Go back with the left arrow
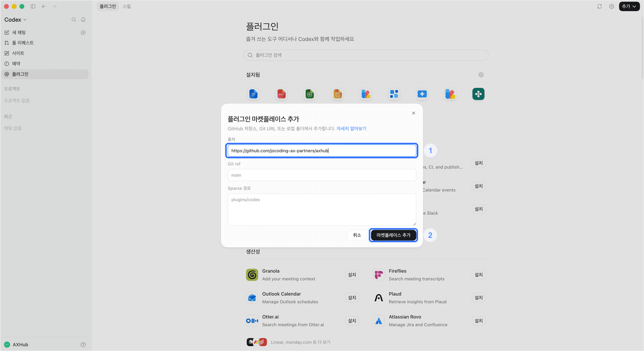Viewport: 644px width, 351px height. (44, 6)
